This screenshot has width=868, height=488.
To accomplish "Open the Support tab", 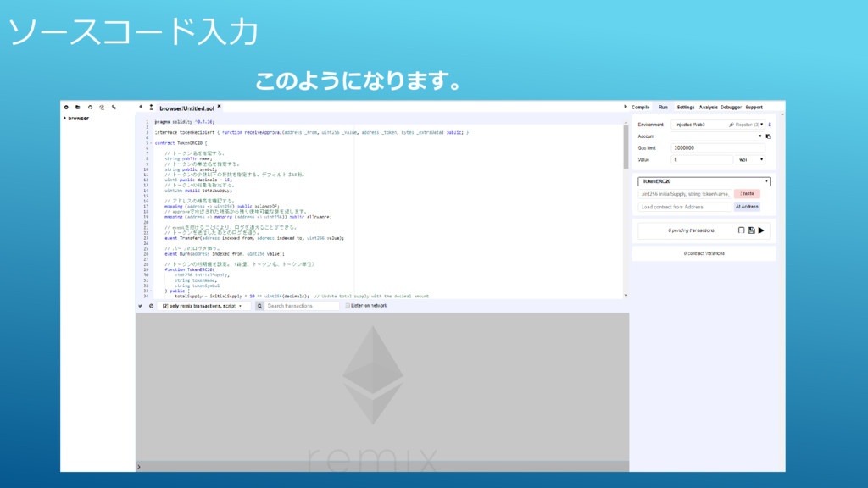I will pyautogui.click(x=754, y=108).
